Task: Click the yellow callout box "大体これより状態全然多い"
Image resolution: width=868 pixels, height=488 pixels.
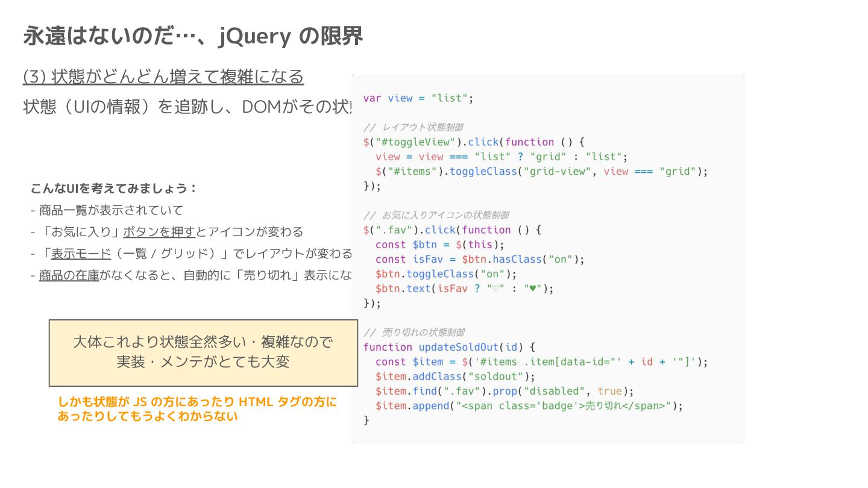Action: tap(203, 352)
